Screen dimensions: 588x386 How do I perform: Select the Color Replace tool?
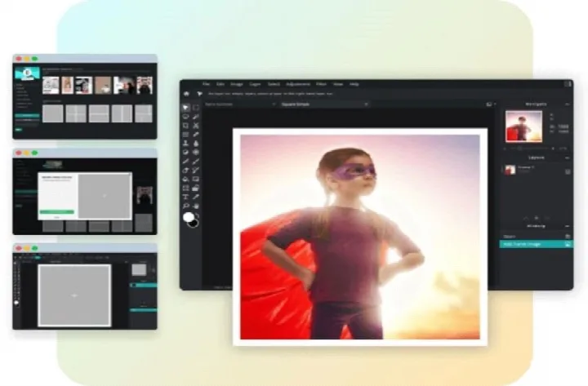coord(196,171)
